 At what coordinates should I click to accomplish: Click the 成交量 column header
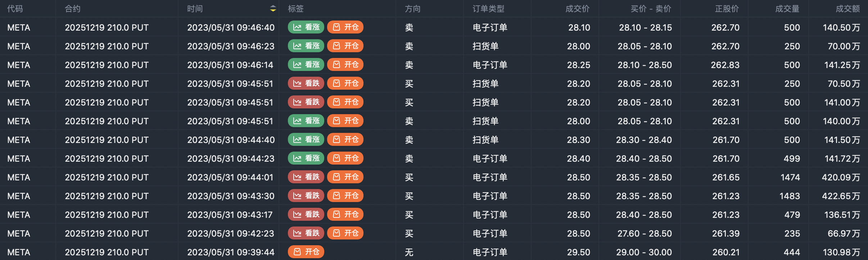click(x=787, y=9)
